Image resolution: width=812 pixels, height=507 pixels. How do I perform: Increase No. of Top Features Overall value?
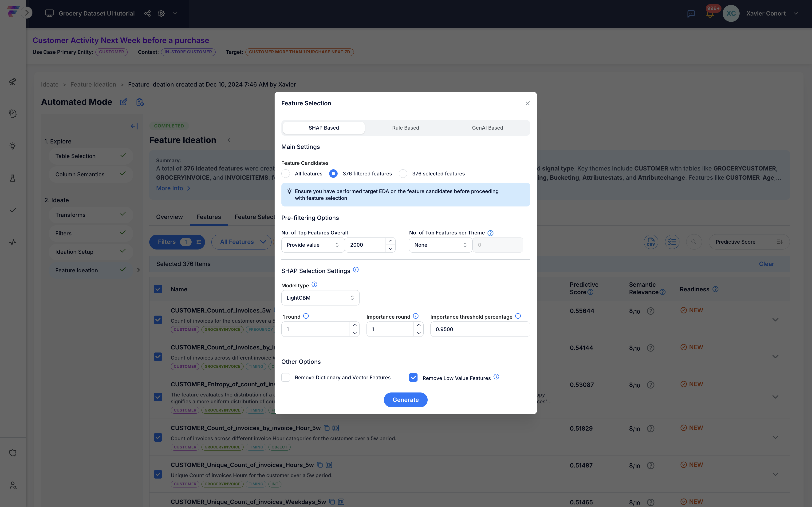coord(390,241)
